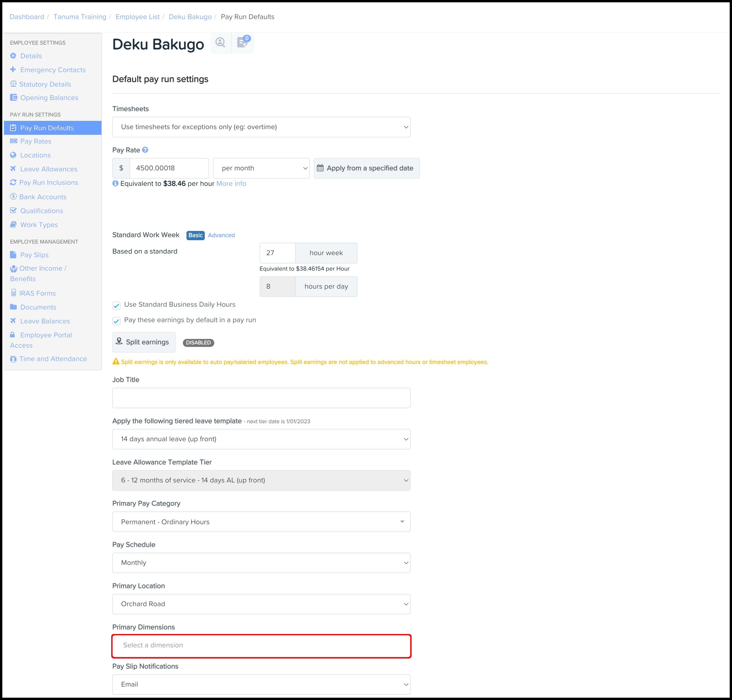Click the Bank Accounts dollar icon
732x700 pixels.
coord(13,197)
